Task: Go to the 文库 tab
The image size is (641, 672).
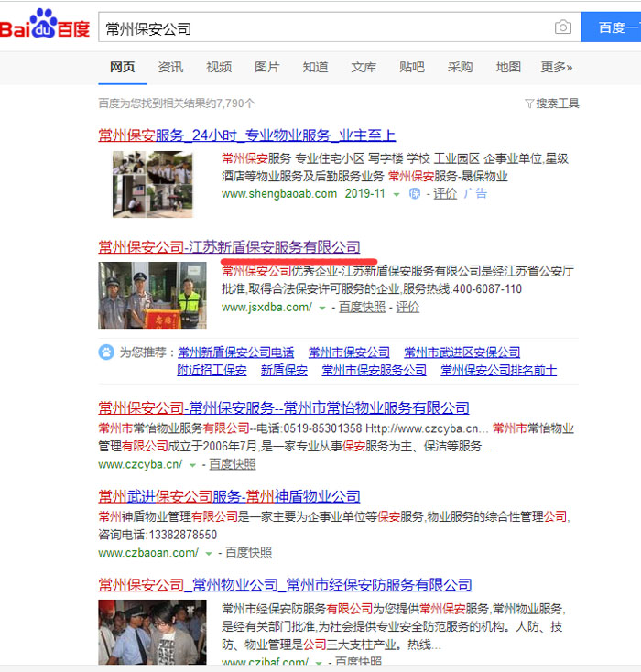Action: [x=364, y=67]
